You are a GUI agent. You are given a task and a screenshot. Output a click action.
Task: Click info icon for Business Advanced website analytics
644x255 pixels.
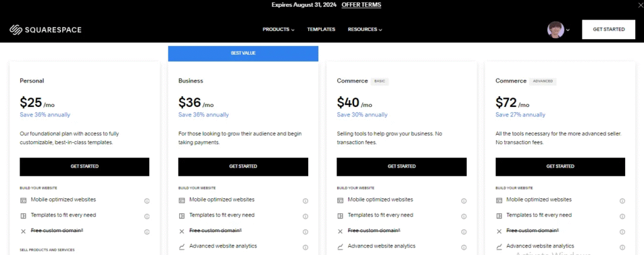(x=305, y=247)
